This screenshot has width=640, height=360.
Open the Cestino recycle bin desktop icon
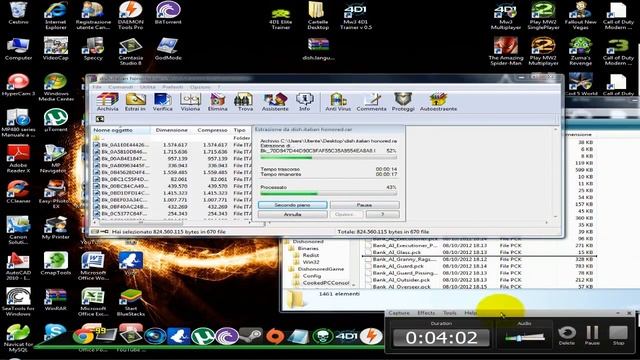click(x=18, y=13)
